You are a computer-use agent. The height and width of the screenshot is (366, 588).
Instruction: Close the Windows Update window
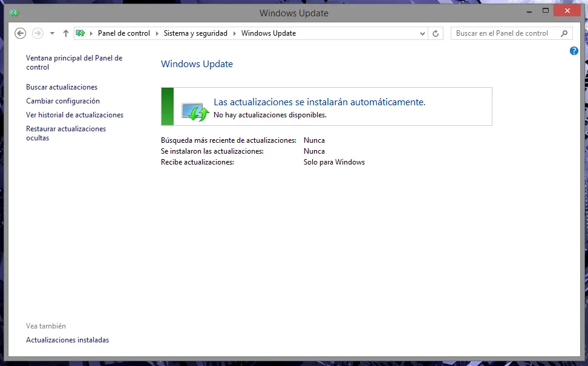tap(567, 11)
